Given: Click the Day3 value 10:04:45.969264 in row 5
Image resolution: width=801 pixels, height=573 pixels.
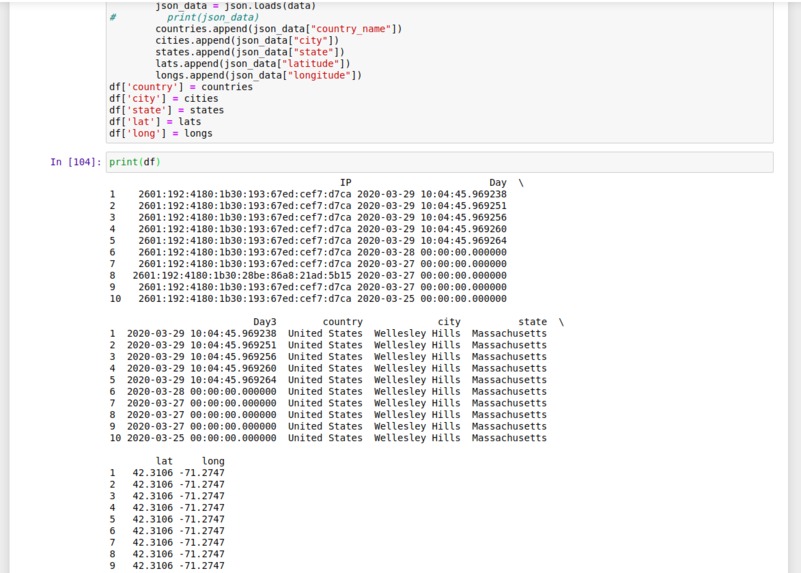Looking at the screenshot, I should [233, 380].
